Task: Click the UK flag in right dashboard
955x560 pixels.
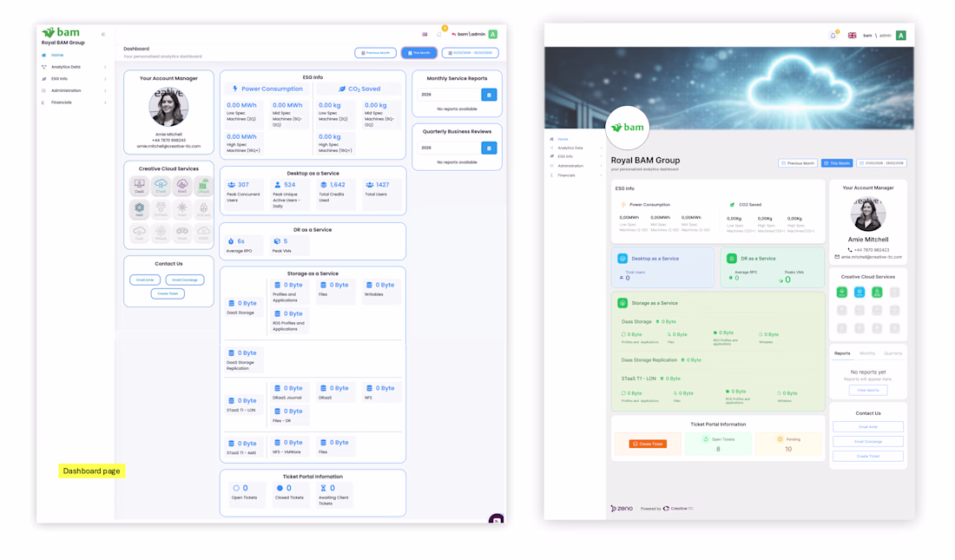Action: coord(852,36)
